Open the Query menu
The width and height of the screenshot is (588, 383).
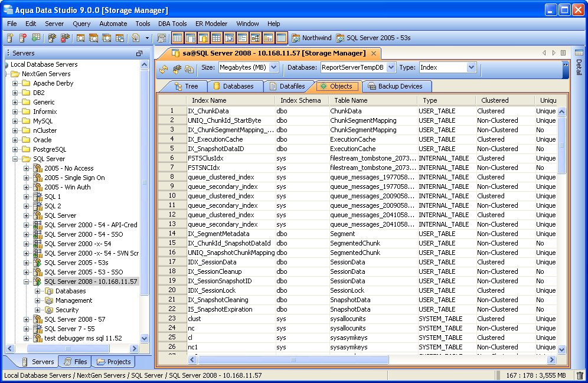(x=81, y=24)
